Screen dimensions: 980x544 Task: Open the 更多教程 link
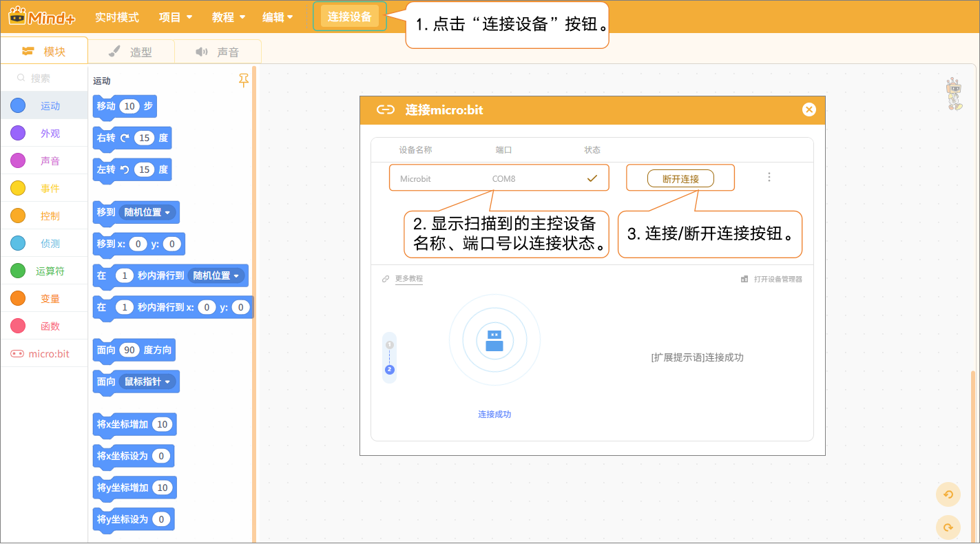click(408, 279)
